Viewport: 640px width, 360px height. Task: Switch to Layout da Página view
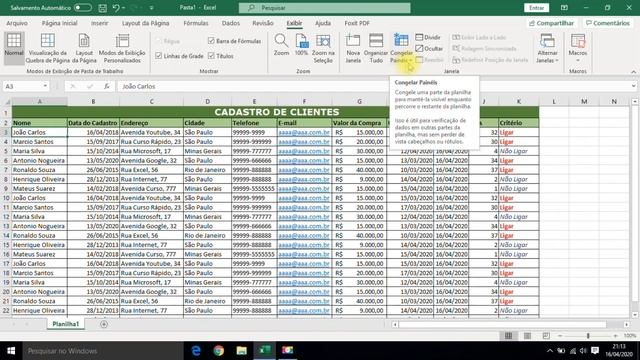(84, 48)
